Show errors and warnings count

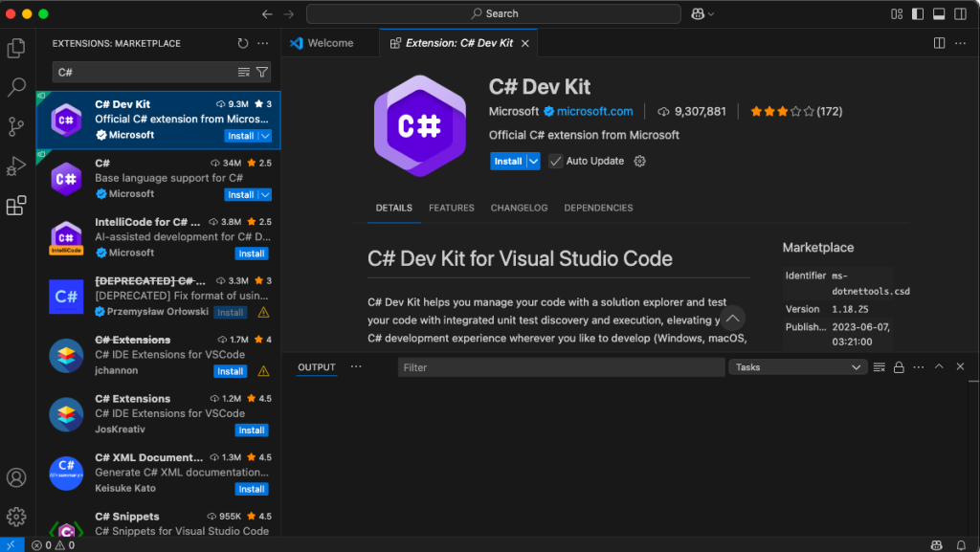(x=54, y=545)
